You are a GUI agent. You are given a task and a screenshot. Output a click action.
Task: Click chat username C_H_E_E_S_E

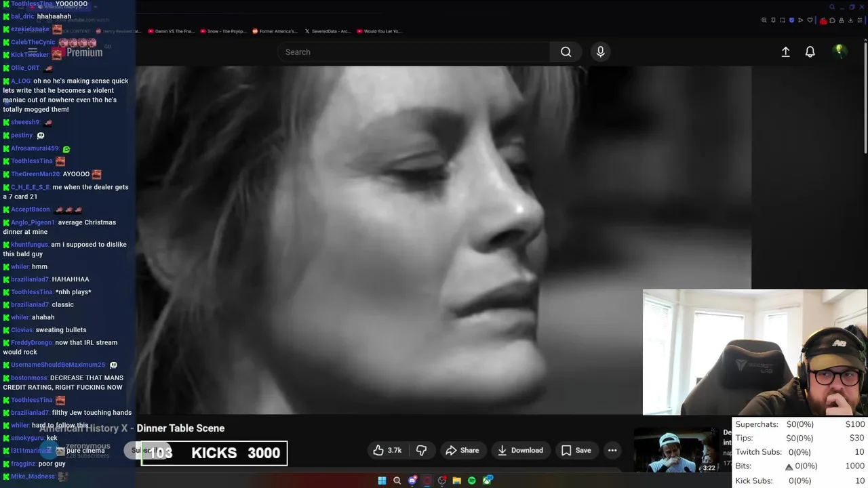pyautogui.click(x=30, y=187)
